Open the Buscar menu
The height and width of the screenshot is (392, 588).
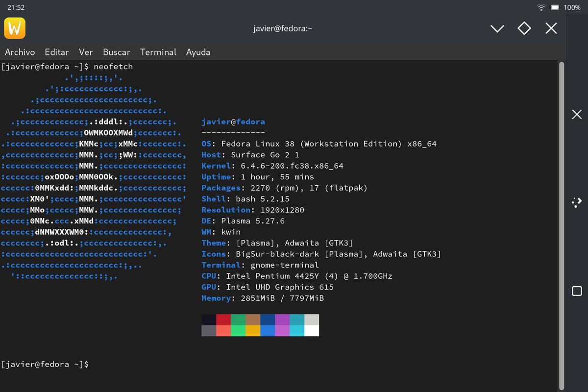click(117, 52)
